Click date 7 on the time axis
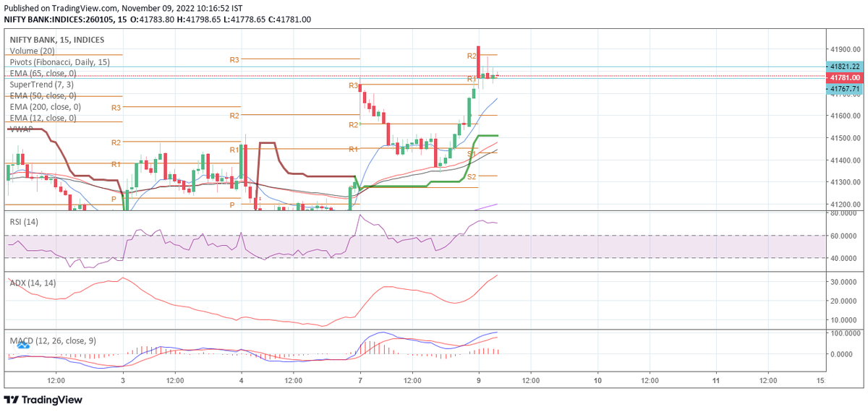 point(359,379)
